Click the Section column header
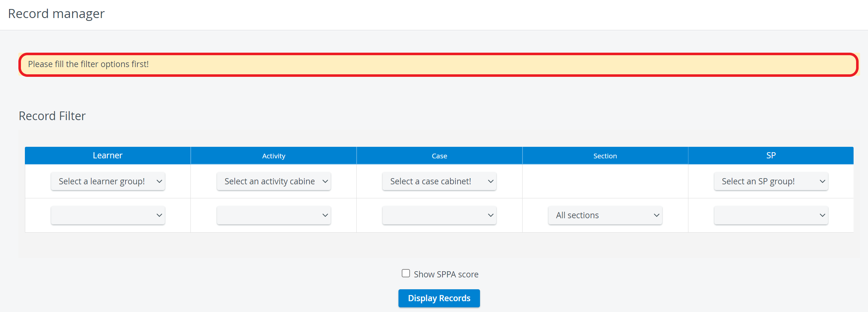 [605, 155]
